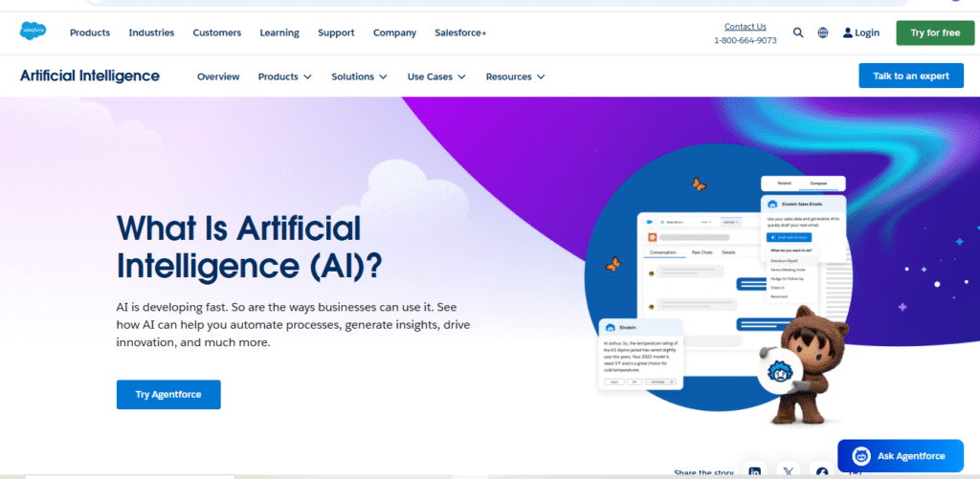
Task: Expand the Solutions dropdown
Action: 360,76
